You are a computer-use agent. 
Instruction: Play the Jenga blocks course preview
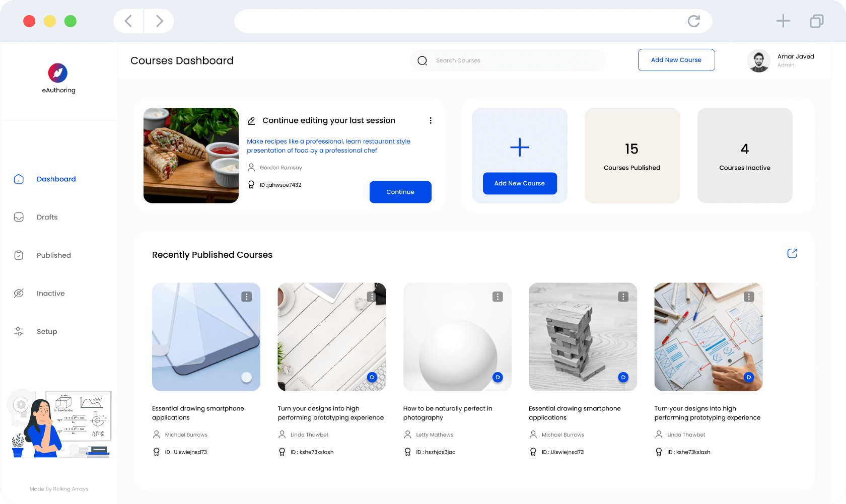pyautogui.click(x=623, y=377)
